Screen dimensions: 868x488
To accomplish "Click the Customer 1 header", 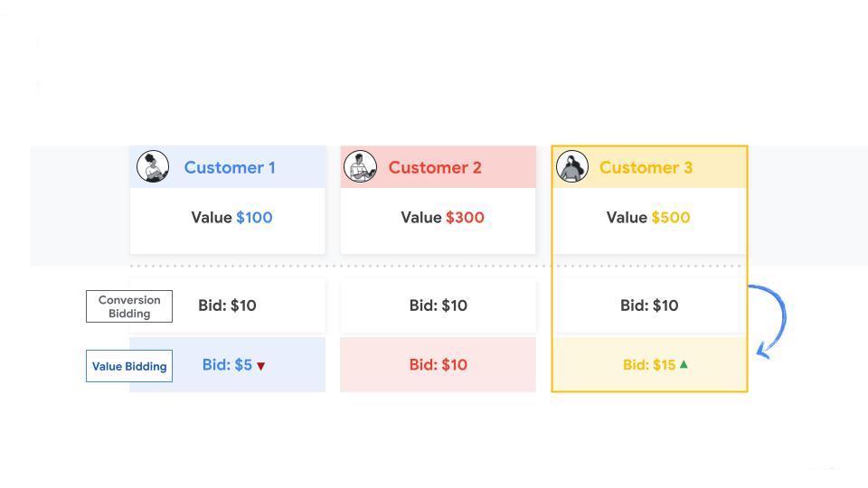I will pos(230,167).
